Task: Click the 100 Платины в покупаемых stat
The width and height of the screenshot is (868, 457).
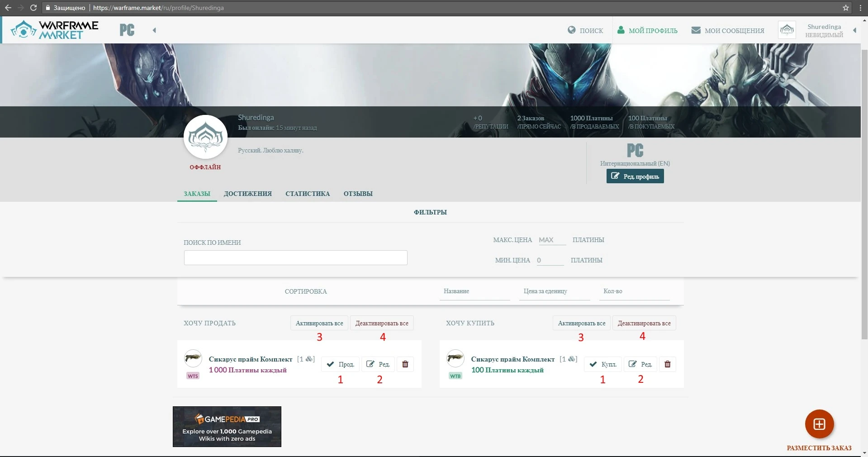Action: 651,122
